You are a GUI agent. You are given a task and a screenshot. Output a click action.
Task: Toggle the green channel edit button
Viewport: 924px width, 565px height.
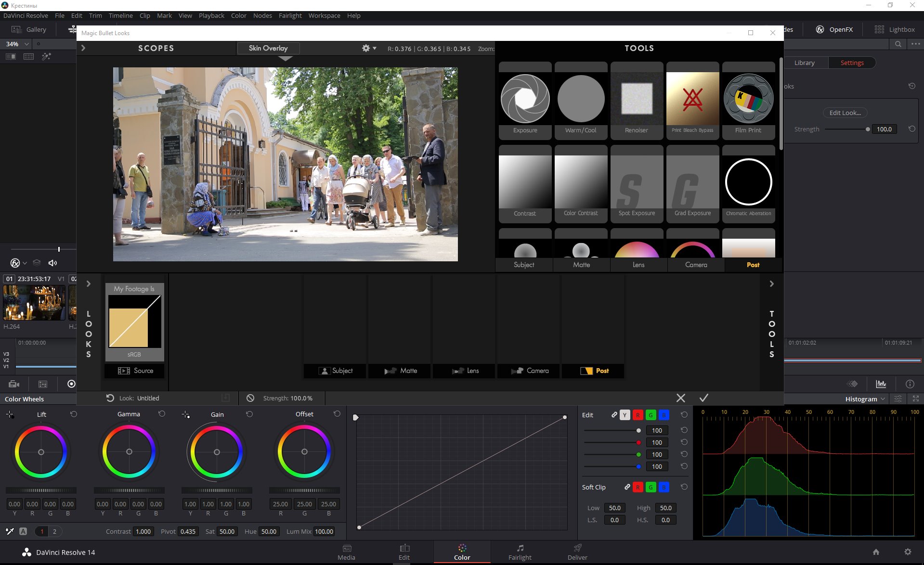651,415
